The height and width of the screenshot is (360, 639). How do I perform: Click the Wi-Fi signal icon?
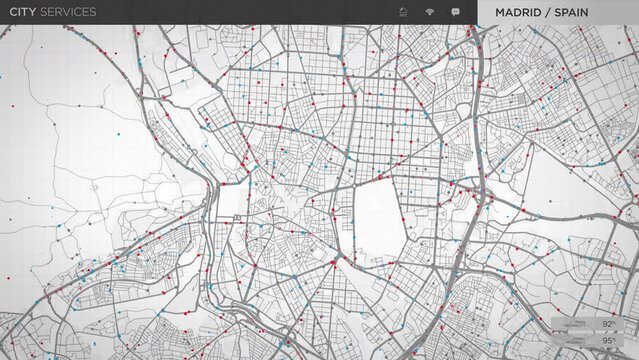pyautogui.click(x=429, y=12)
